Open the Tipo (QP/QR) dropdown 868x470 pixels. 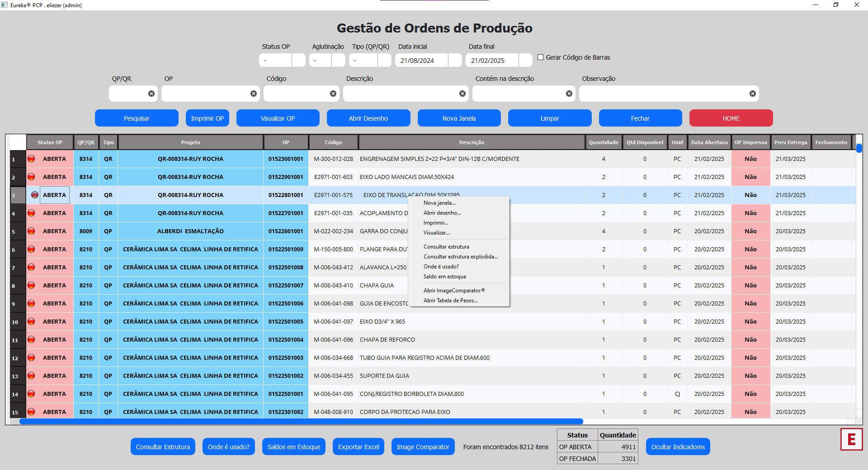pos(385,60)
